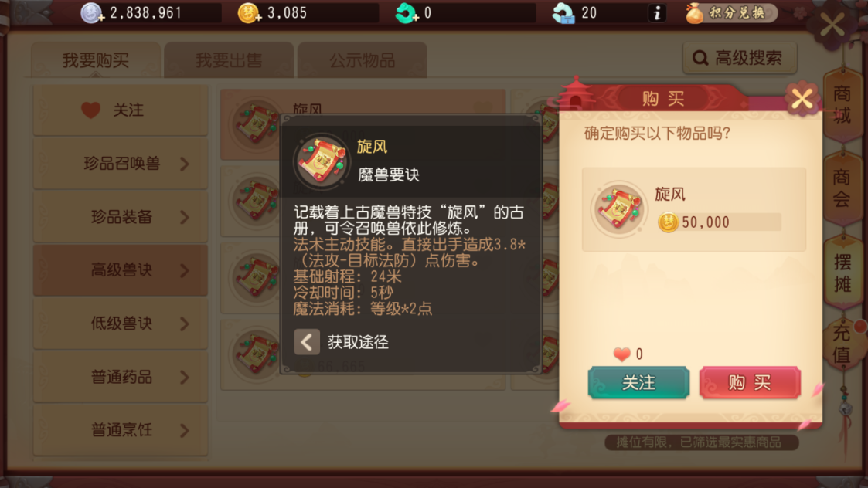
Task: Open 高级搜索 advanced search
Action: 740,58
